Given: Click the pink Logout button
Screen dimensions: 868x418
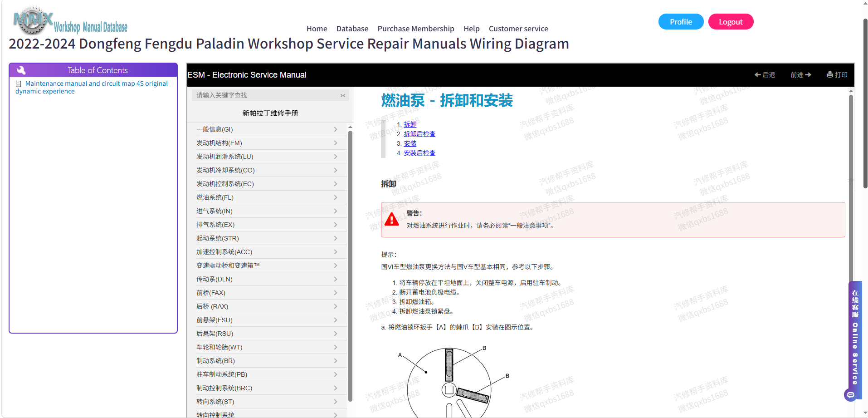Looking at the screenshot, I should pos(731,22).
